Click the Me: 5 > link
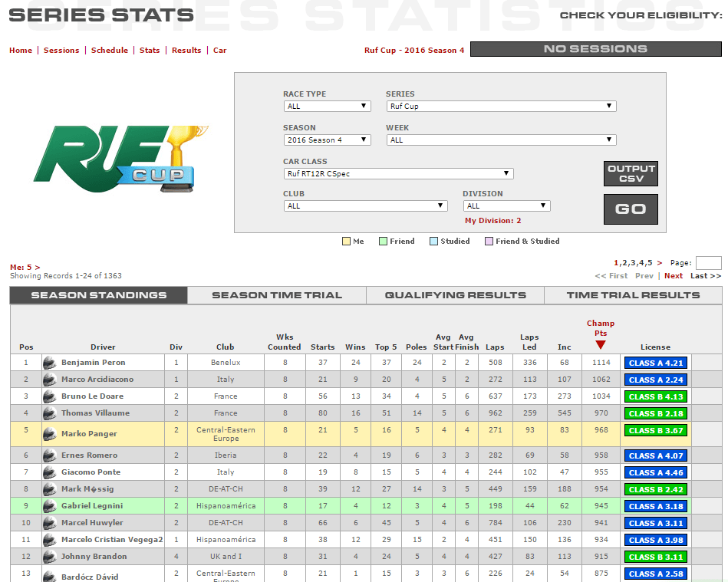Viewport: 728px width, 582px height. point(25,268)
